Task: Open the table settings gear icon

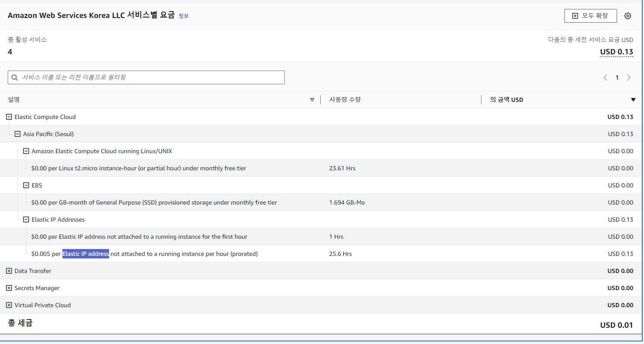Action: pos(627,16)
